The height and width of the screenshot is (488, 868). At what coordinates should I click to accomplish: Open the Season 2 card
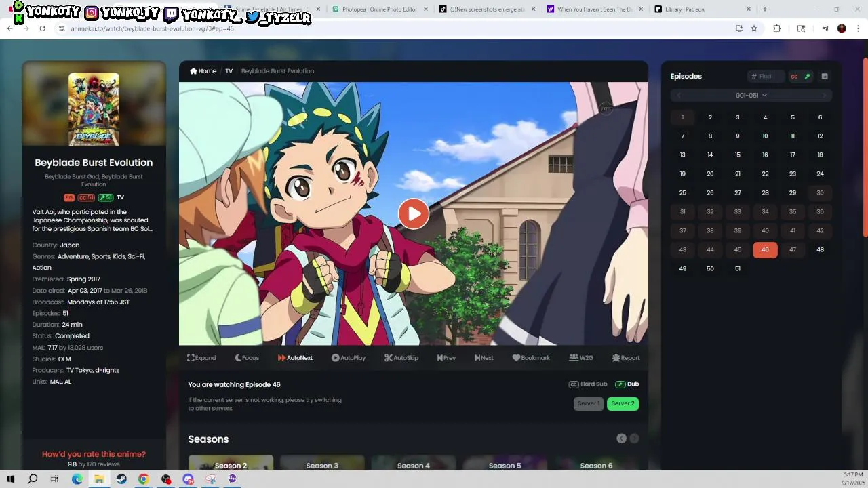(x=231, y=463)
